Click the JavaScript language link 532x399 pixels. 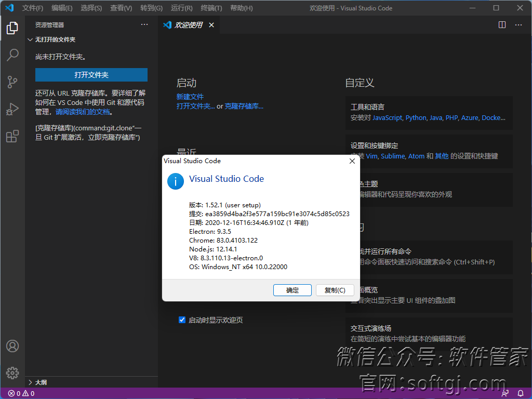(387, 118)
